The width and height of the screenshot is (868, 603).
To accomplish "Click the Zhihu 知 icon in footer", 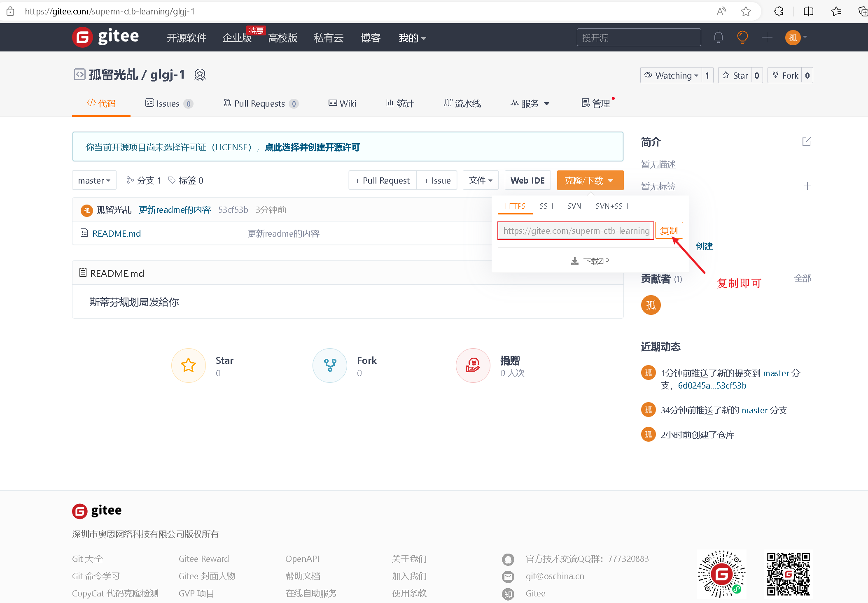I will [x=508, y=594].
